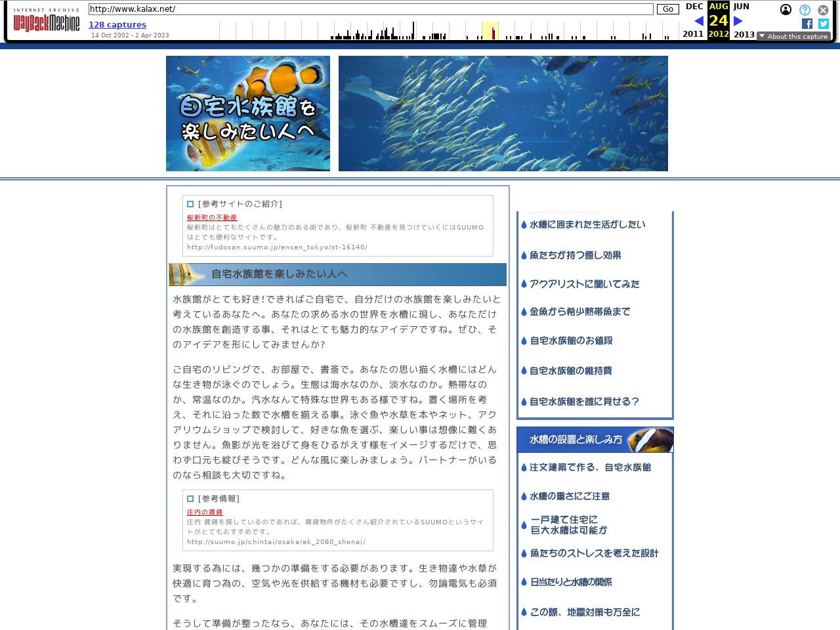Open 自宅水族館のお値段 sidebar menu item
This screenshot has width=840, height=630.
(x=571, y=341)
